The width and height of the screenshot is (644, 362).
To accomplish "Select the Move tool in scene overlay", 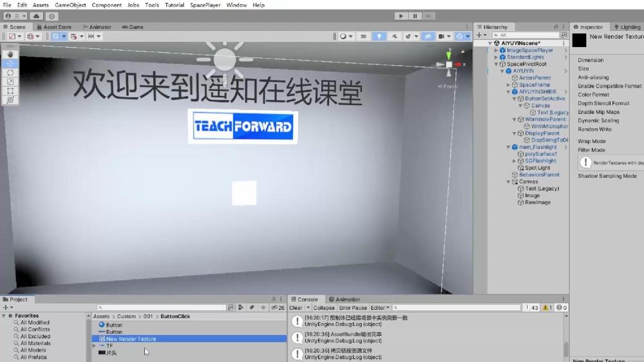I will point(10,63).
